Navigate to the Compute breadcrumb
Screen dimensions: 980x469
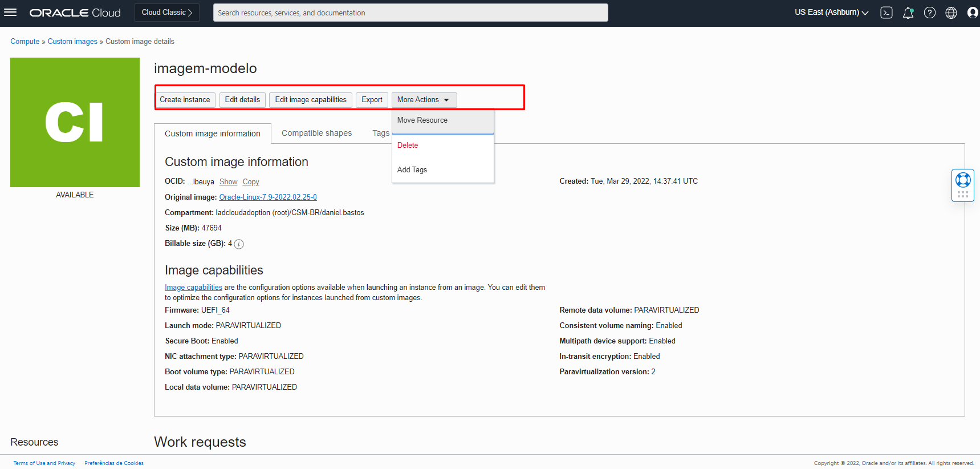pos(25,42)
